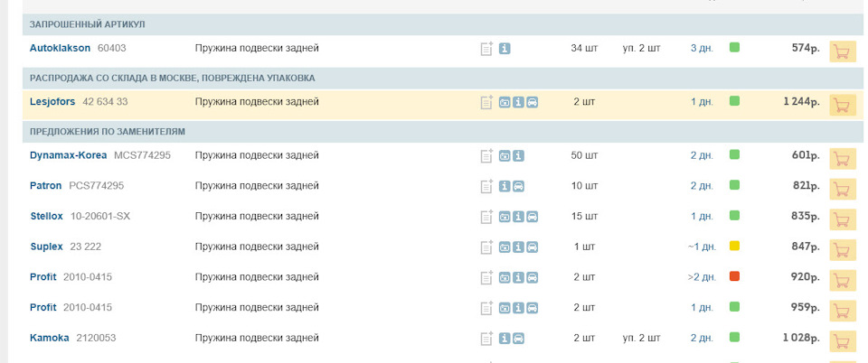This screenshot has width=868, height=363.
Task: Click the quantity 50 шт
Action: click(x=585, y=156)
